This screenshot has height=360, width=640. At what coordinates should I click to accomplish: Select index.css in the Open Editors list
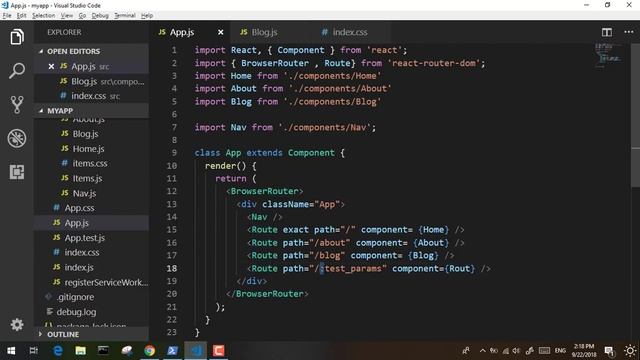coord(91,96)
